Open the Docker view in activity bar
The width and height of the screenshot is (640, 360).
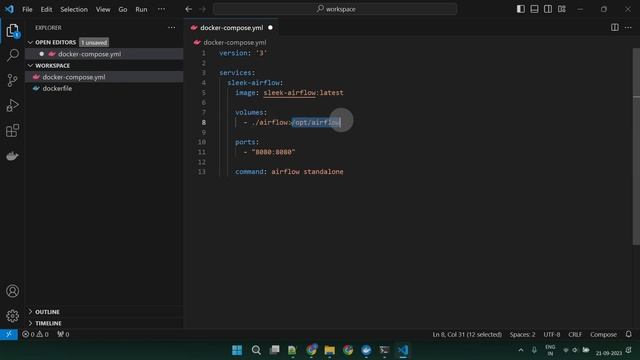[x=12, y=156]
